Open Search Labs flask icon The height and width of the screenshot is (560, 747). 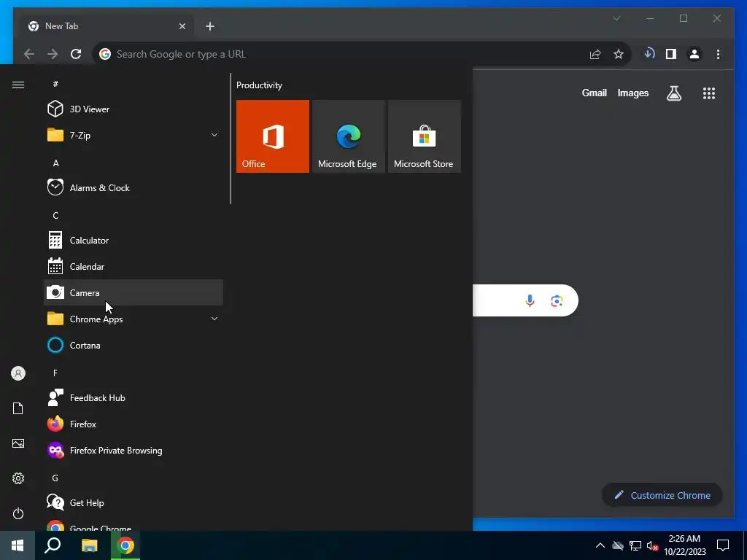click(x=673, y=93)
